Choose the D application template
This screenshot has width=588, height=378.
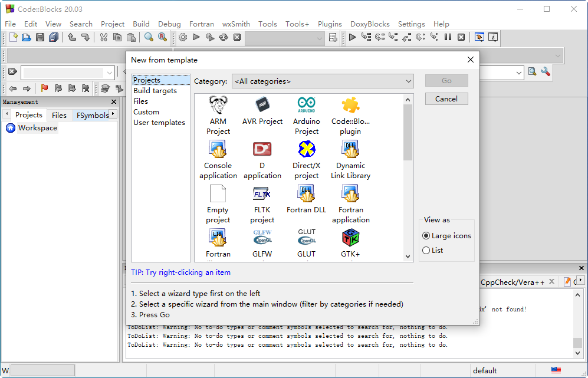[262, 160]
